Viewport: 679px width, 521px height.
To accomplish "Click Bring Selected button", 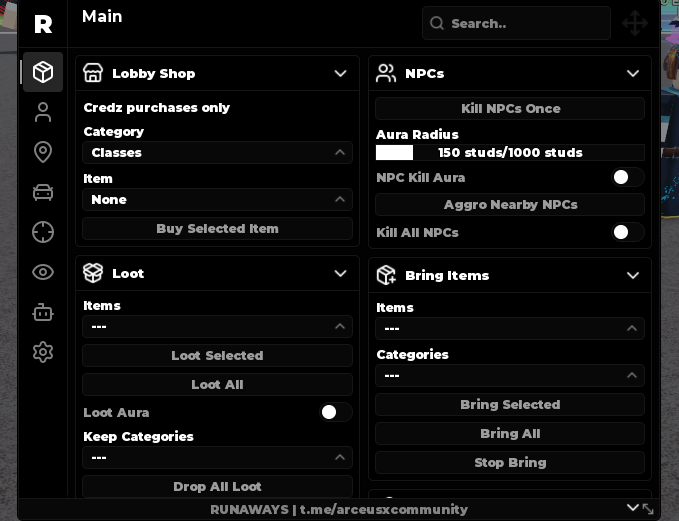I will click(x=510, y=405).
